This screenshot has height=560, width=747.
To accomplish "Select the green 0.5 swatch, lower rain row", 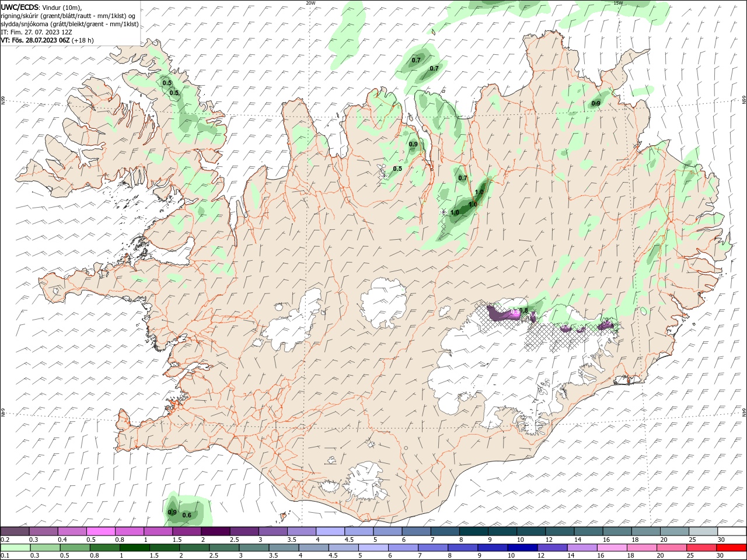I will coord(75,548).
